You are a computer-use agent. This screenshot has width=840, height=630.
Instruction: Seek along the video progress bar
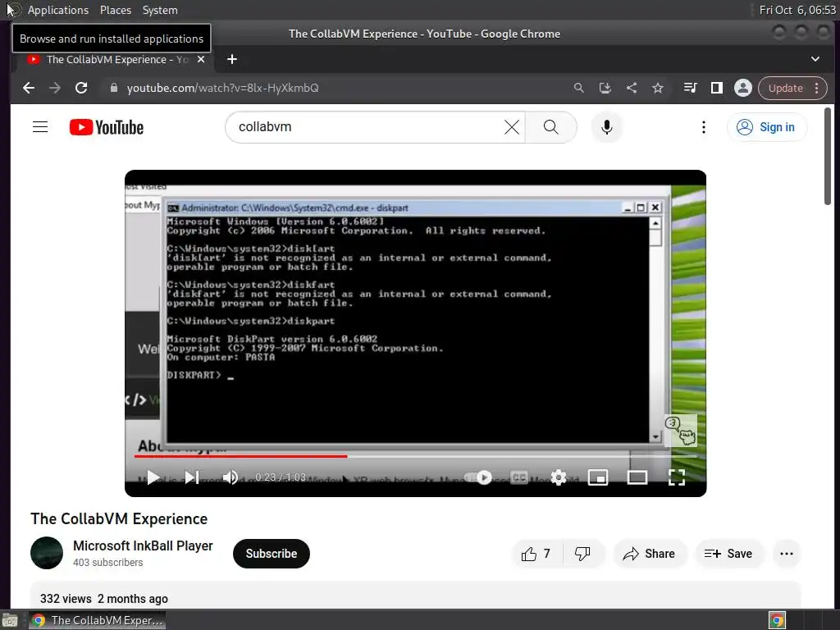tap(415, 456)
